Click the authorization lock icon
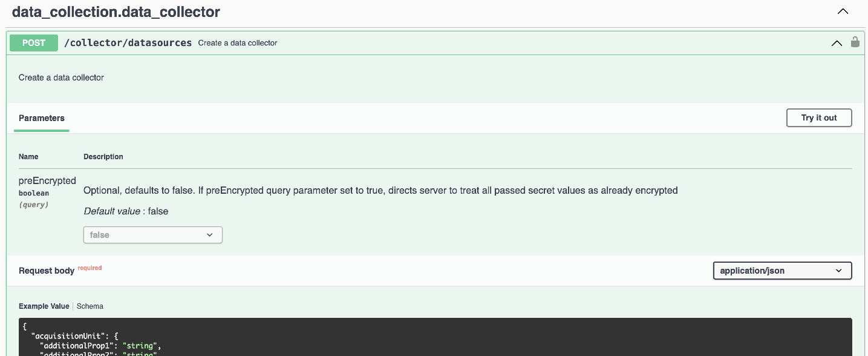The width and height of the screenshot is (868, 356). 855,42
